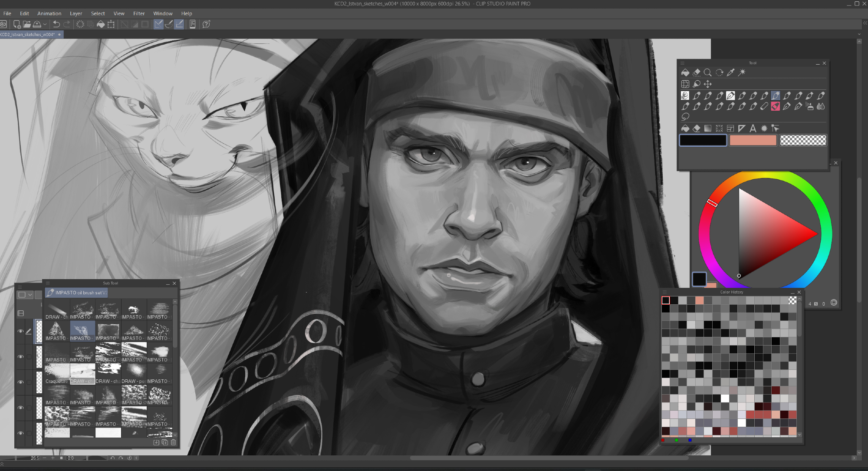Tick the second layer's checkbox
Viewport: 868px width, 471px height.
pyautogui.click(x=29, y=357)
